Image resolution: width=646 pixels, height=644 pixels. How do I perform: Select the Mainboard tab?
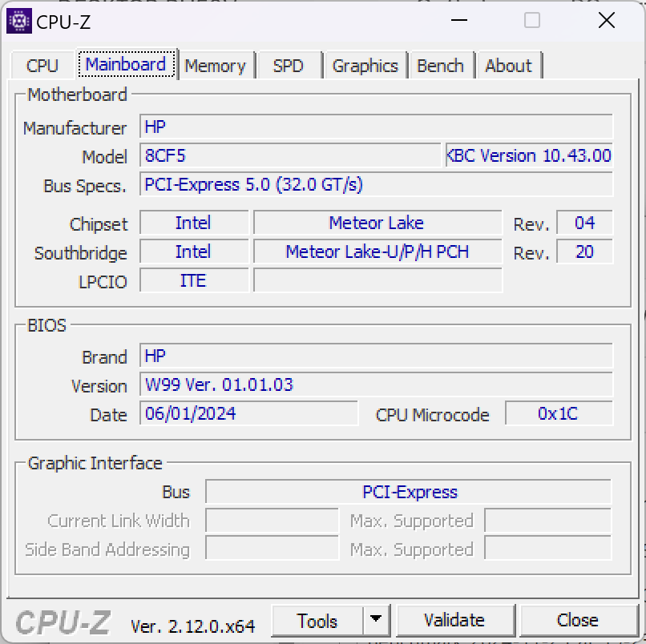126,64
